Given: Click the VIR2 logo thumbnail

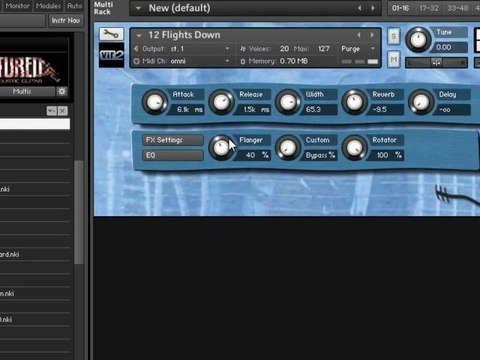Looking at the screenshot, I should coord(111,55).
